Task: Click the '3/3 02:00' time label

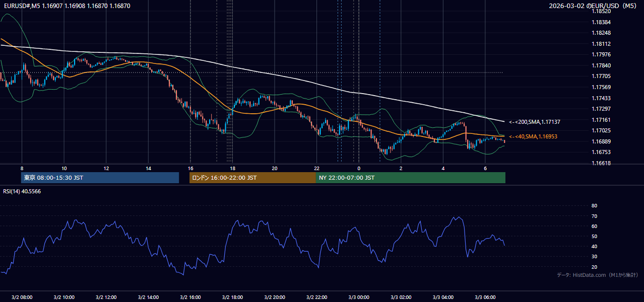Action: click(401, 297)
